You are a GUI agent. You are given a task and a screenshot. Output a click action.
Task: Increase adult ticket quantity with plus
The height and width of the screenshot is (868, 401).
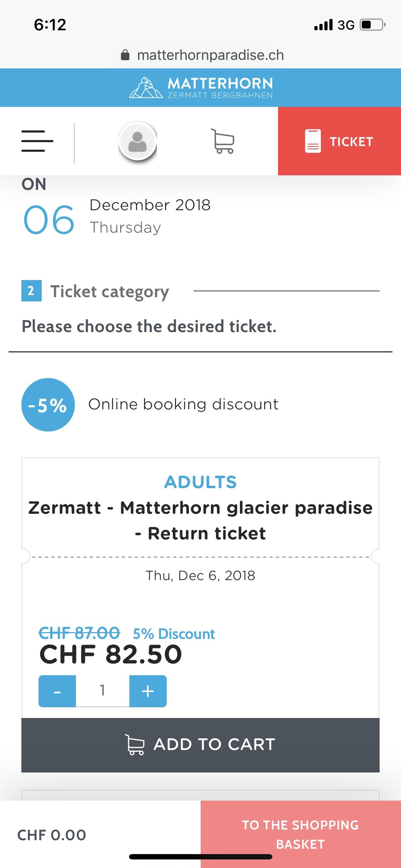coord(148,691)
